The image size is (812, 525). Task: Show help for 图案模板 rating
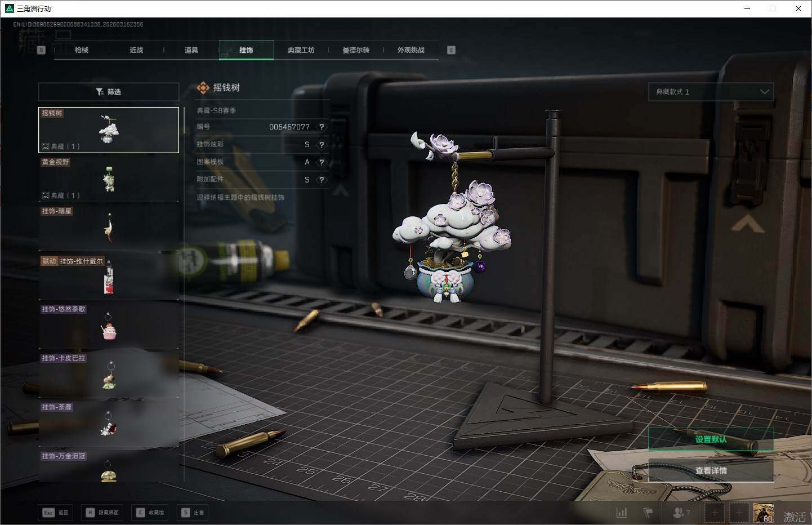point(322,162)
